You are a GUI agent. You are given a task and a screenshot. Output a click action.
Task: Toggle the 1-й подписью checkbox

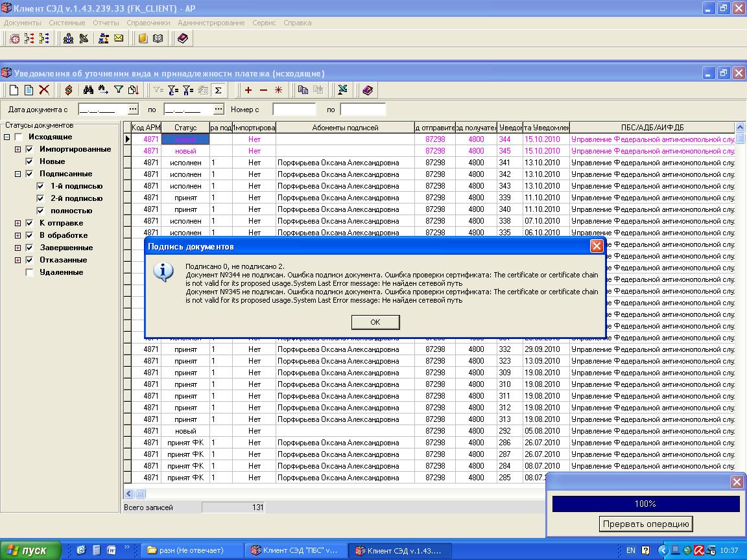(41, 186)
